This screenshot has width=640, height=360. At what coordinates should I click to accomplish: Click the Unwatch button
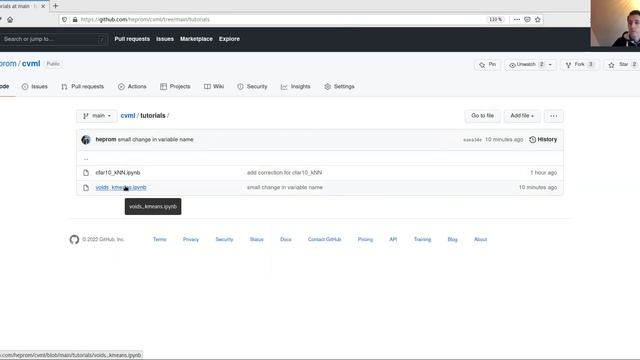(526, 64)
